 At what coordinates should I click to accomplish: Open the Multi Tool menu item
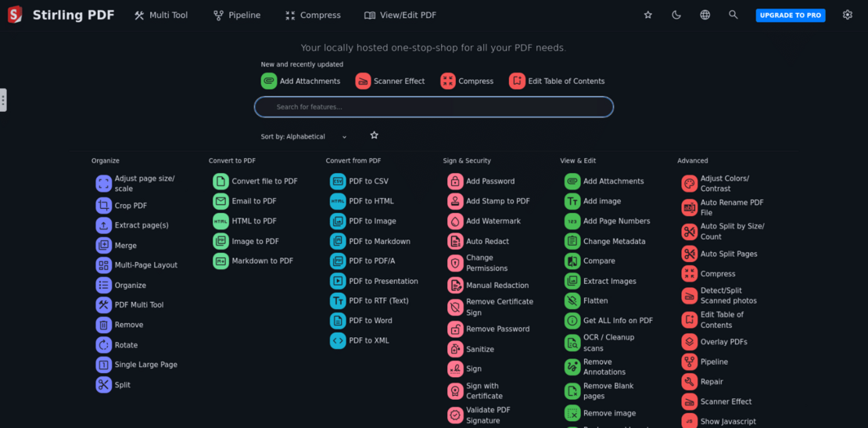[x=161, y=15]
